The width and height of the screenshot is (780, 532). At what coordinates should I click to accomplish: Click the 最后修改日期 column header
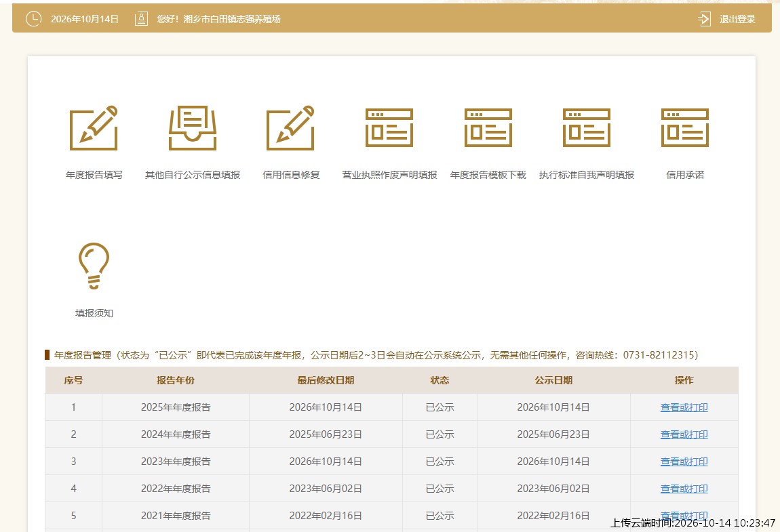click(326, 380)
